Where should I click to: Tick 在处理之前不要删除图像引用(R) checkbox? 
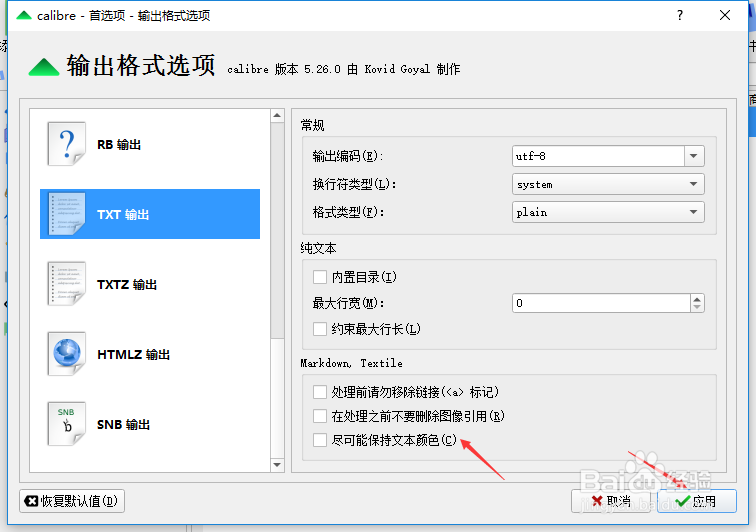pos(320,416)
